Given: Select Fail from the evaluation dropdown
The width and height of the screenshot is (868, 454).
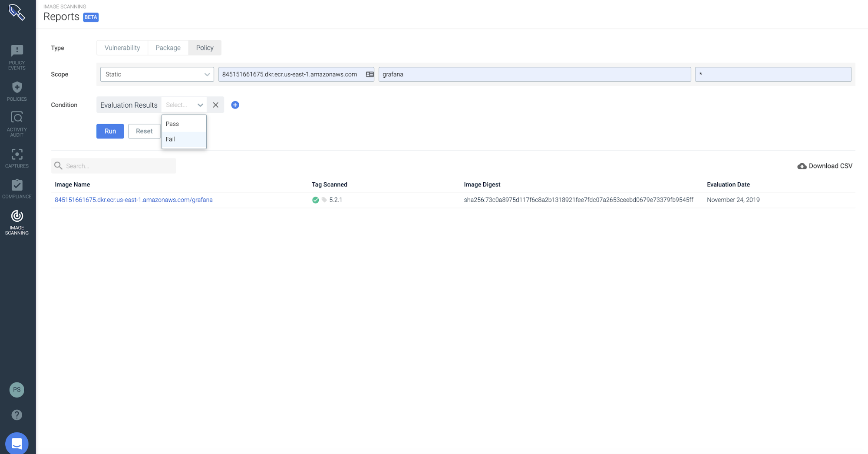Looking at the screenshot, I should (x=170, y=139).
